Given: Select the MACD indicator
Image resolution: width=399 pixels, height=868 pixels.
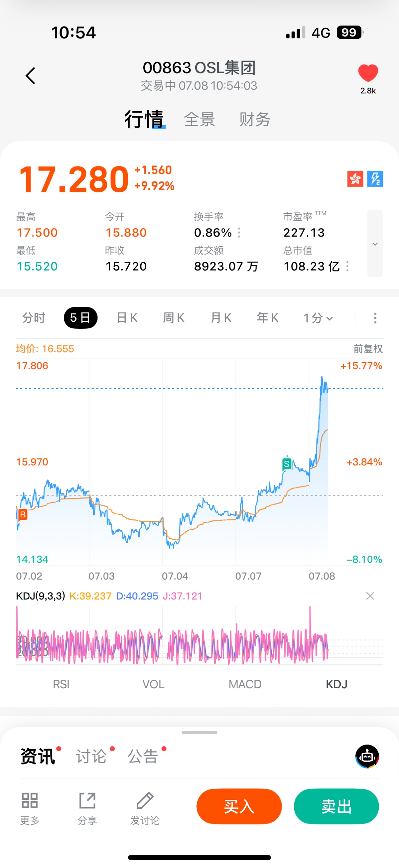Looking at the screenshot, I should click(245, 684).
